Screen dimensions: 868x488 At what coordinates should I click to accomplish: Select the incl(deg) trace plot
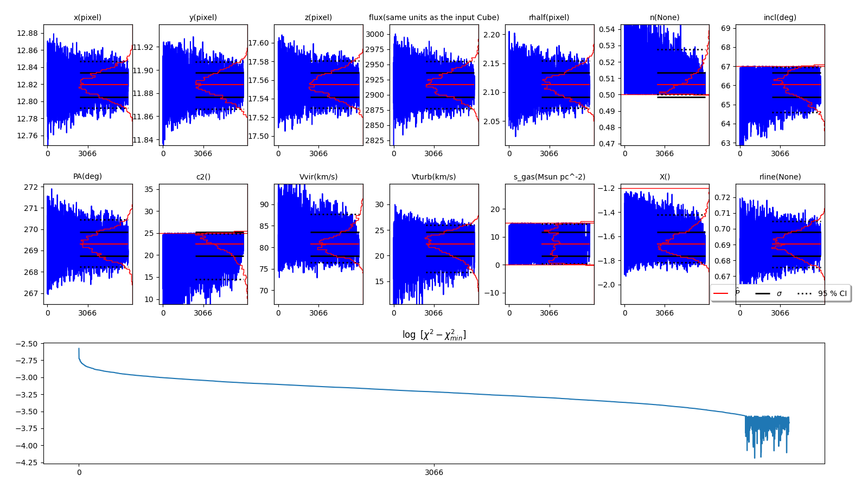click(780, 85)
